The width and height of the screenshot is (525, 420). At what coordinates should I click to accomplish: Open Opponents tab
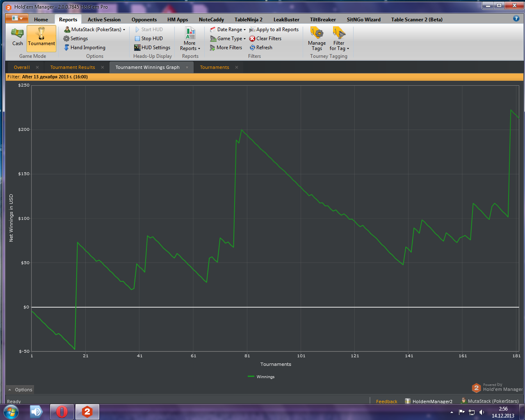coord(144,19)
